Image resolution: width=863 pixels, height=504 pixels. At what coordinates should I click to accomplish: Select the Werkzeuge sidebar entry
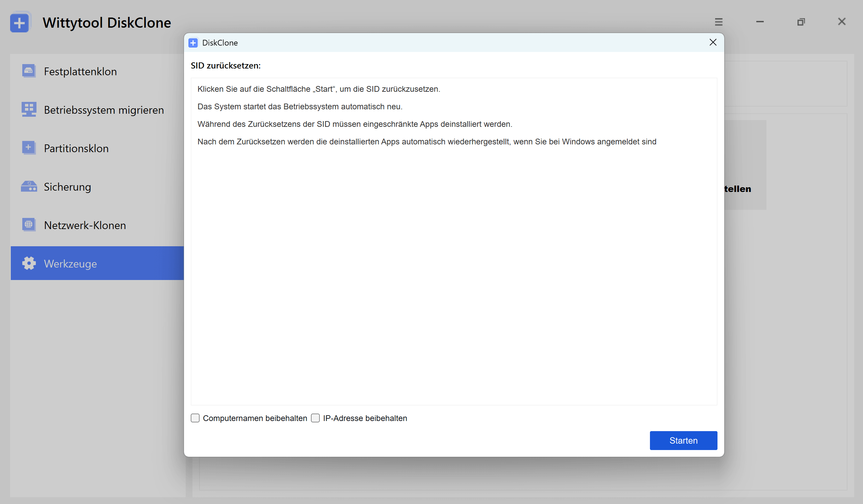pyautogui.click(x=98, y=263)
